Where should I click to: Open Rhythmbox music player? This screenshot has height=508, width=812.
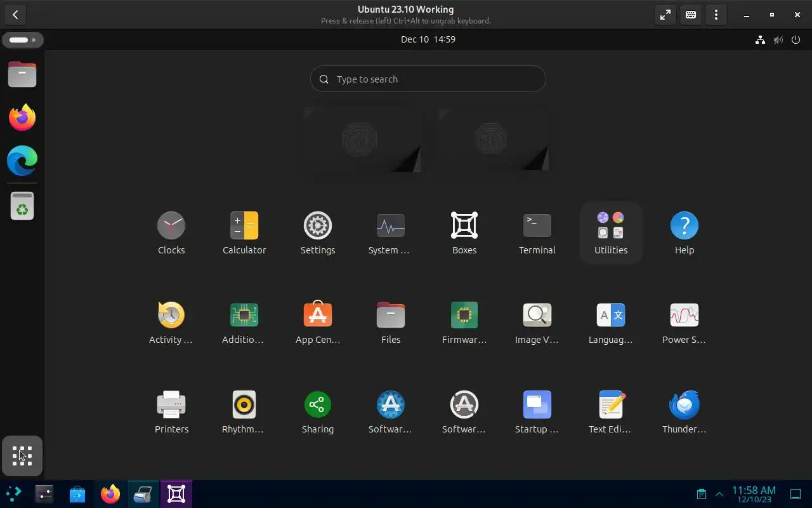(x=244, y=412)
